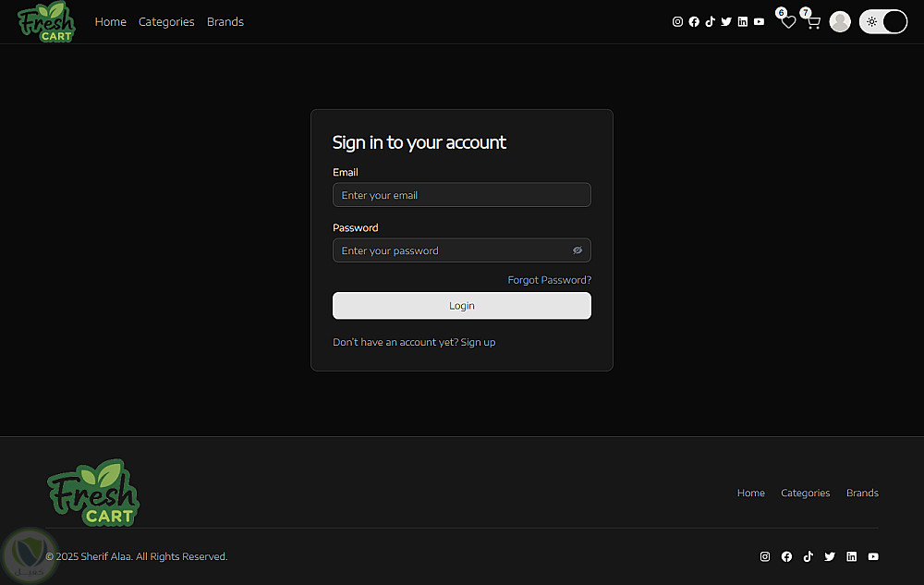The height and width of the screenshot is (585, 924).
Task: Go to Categories in the top navbar
Action: [x=166, y=22]
